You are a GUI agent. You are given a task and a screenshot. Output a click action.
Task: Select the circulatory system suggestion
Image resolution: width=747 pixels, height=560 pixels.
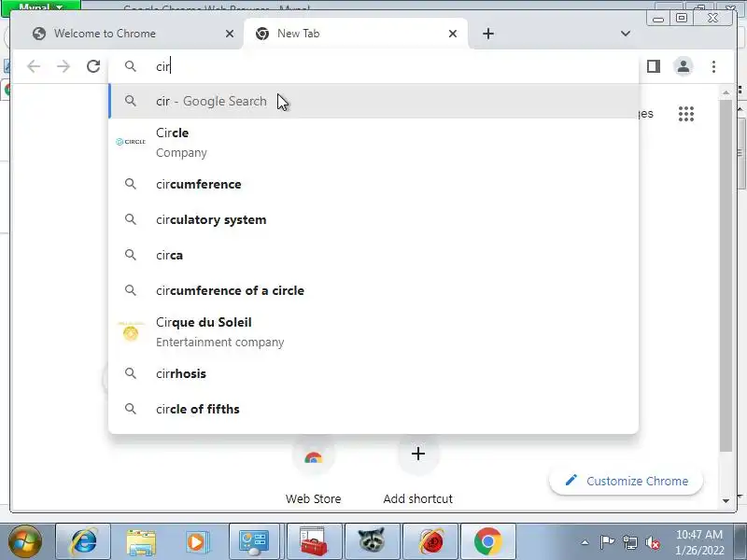374,219
